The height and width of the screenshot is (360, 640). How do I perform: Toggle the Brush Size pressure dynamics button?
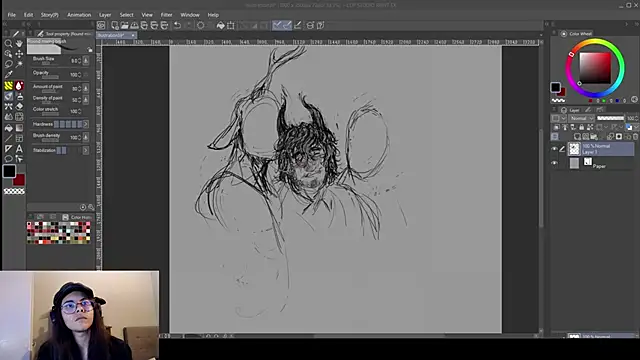86,61
